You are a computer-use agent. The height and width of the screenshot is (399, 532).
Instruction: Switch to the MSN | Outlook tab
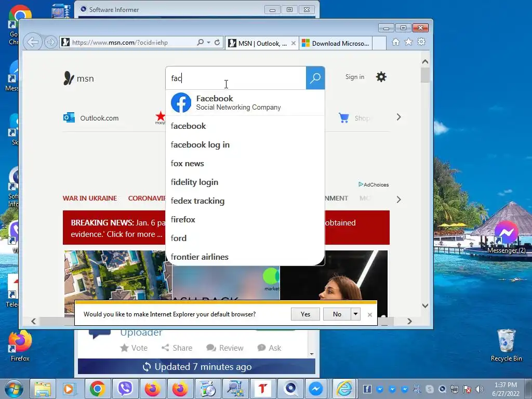point(262,44)
